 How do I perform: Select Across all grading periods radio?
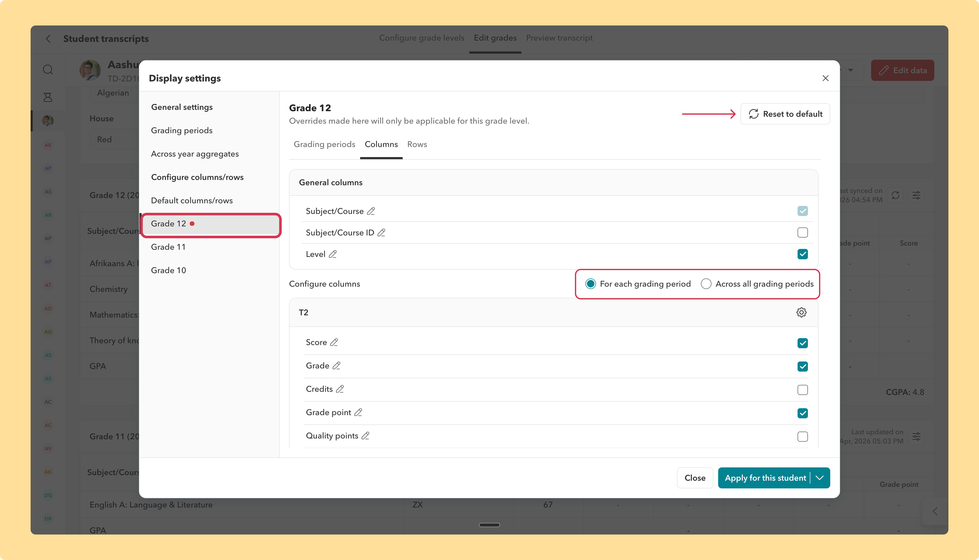tap(706, 284)
